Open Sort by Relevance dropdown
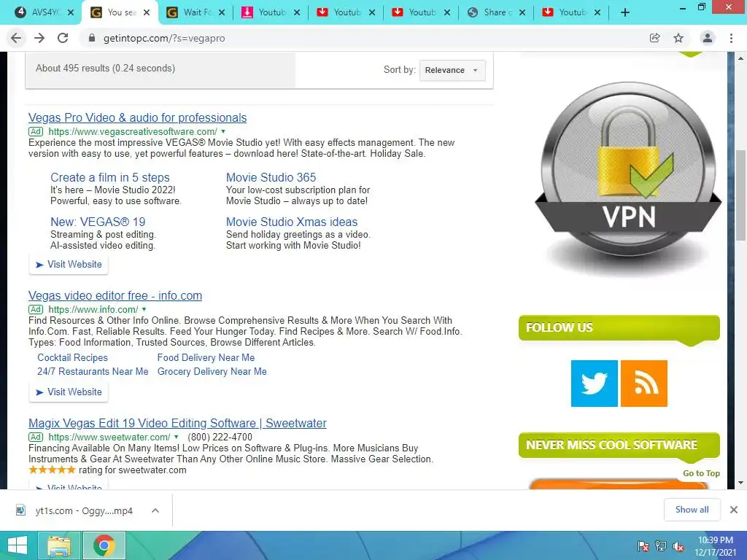The width and height of the screenshot is (747, 560). click(x=452, y=70)
